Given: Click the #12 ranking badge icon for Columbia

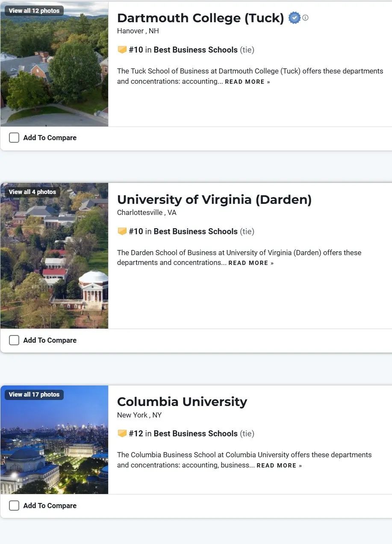Looking at the screenshot, I should click(x=122, y=434).
